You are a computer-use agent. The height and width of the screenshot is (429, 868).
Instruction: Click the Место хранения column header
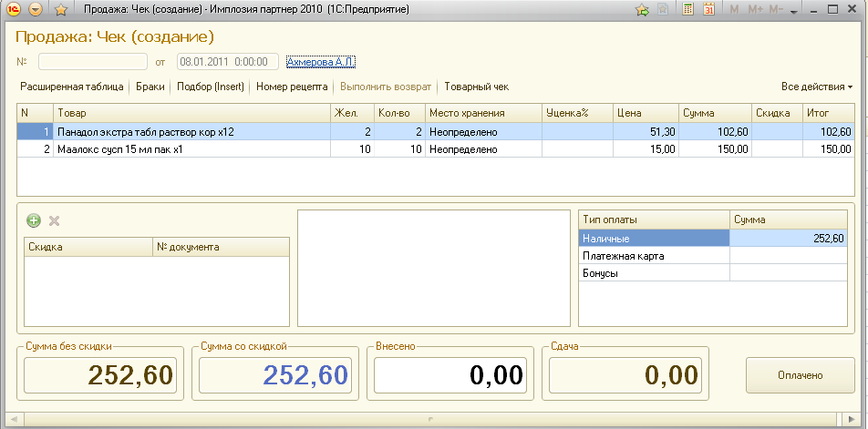click(x=483, y=113)
